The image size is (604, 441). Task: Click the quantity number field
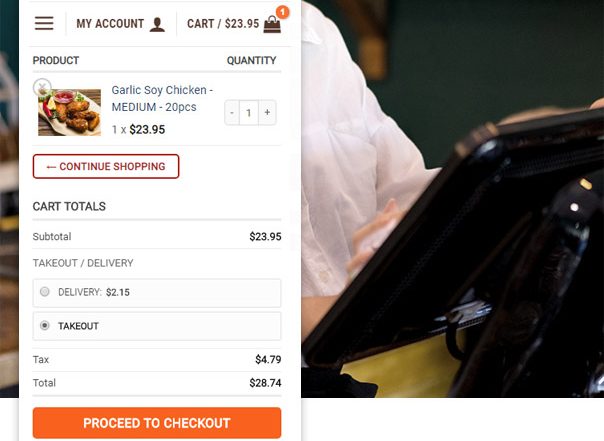click(x=249, y=112)
